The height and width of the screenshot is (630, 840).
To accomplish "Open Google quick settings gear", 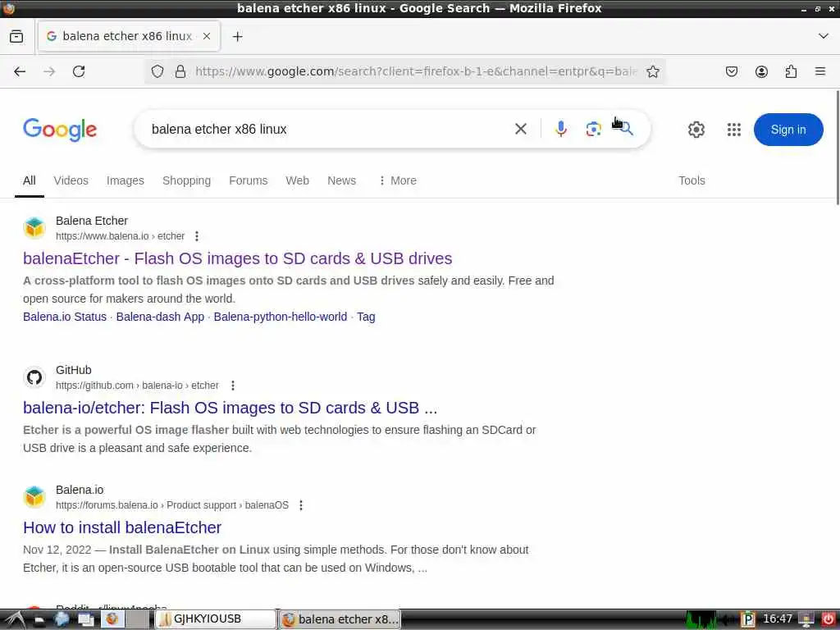I will coord(696,130).
